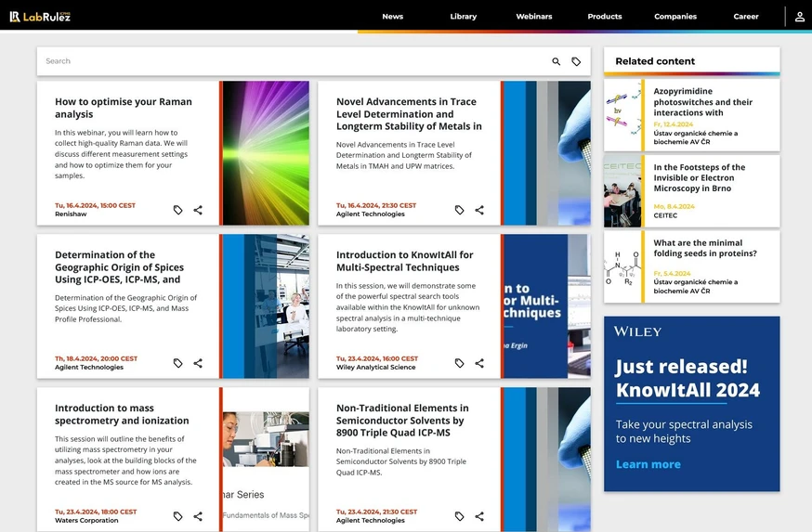
Task: Open the Companies menu
Action: tap(675, 17)
